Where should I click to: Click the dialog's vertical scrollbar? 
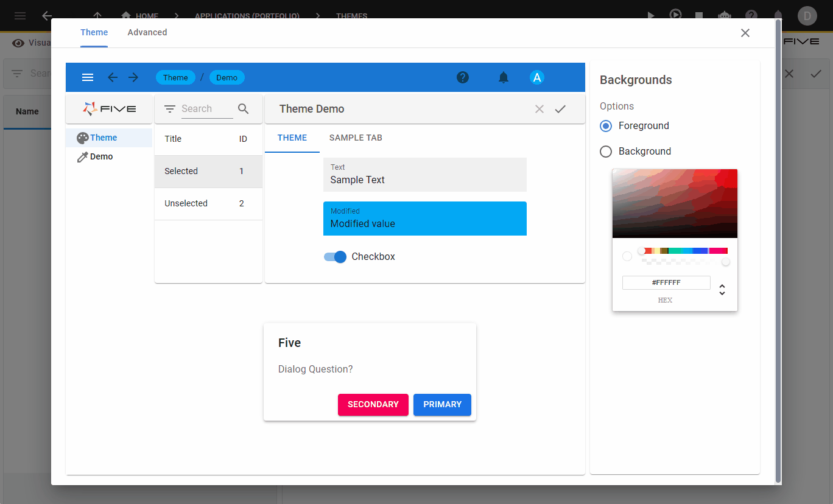[x=778, y=251]
